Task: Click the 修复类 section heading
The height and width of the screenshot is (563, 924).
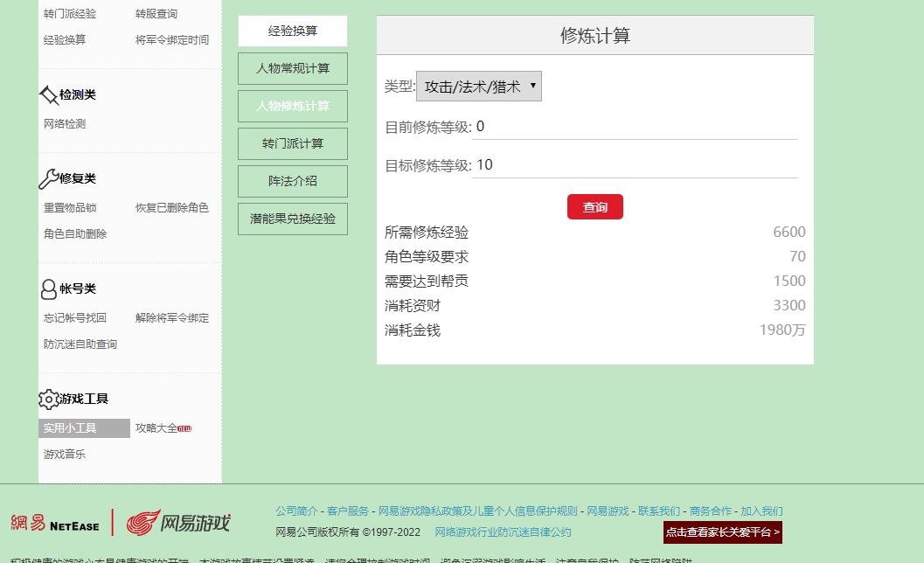Action: 78,178
